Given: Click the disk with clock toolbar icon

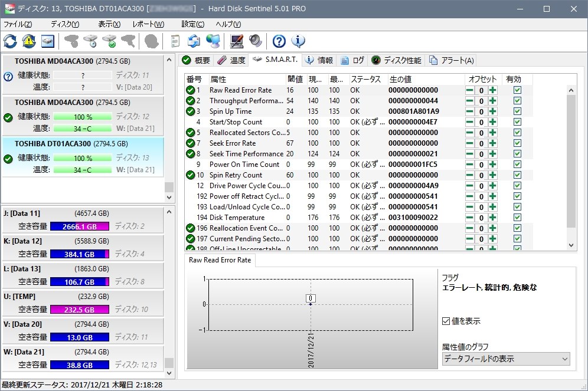Looking at the screenshot, I should click(90, 41).
